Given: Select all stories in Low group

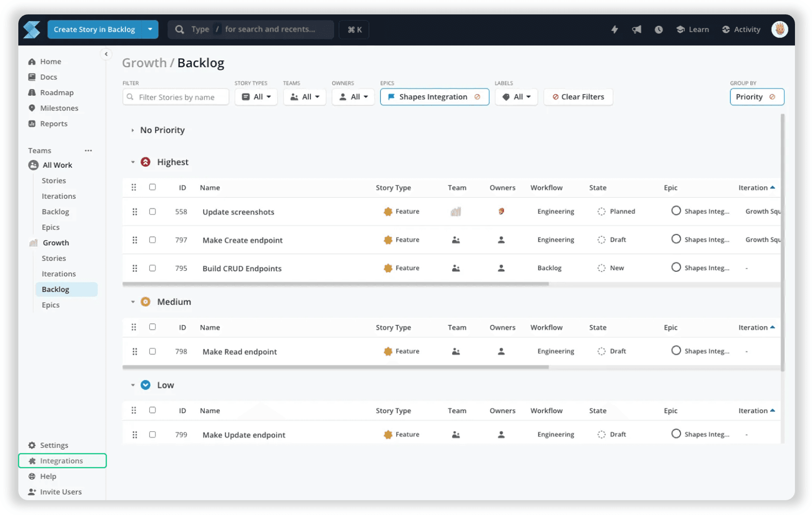Looking at the screenshot, I should click(152, 410).
